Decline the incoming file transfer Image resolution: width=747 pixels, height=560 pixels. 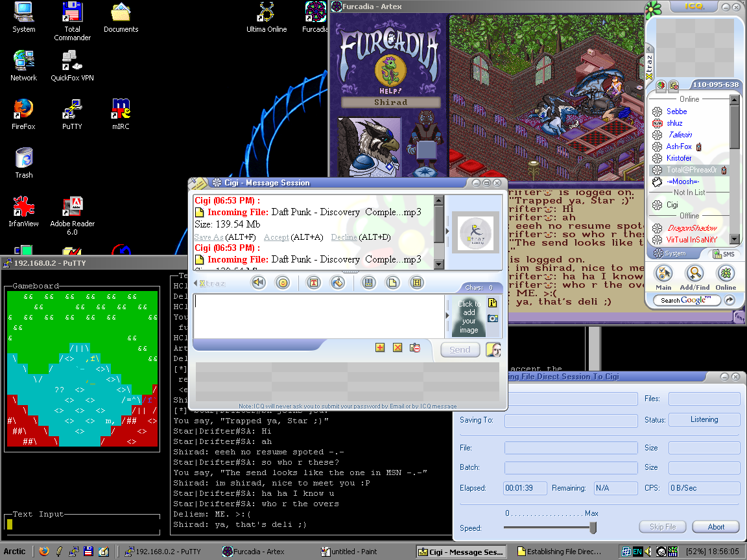344,237
